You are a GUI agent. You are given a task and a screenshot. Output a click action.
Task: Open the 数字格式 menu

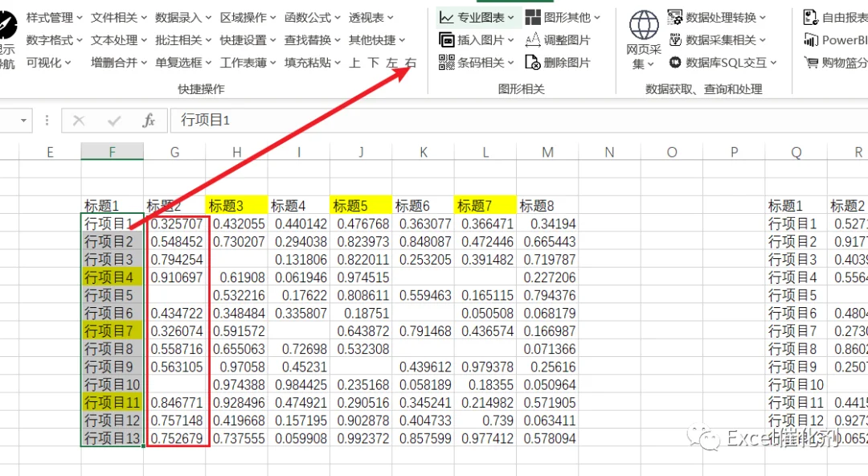tap(55, 40)
